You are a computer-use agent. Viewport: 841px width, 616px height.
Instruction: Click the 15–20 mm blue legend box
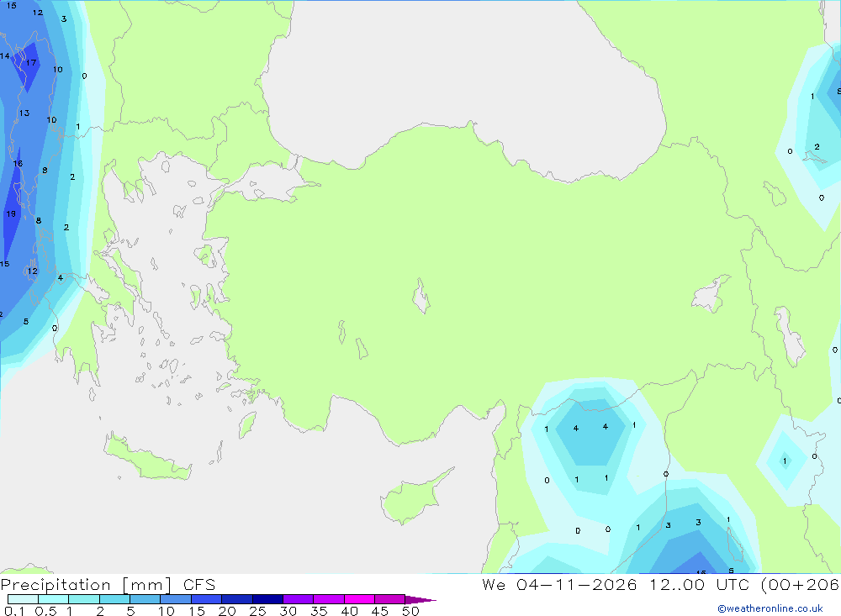(207, 599)
